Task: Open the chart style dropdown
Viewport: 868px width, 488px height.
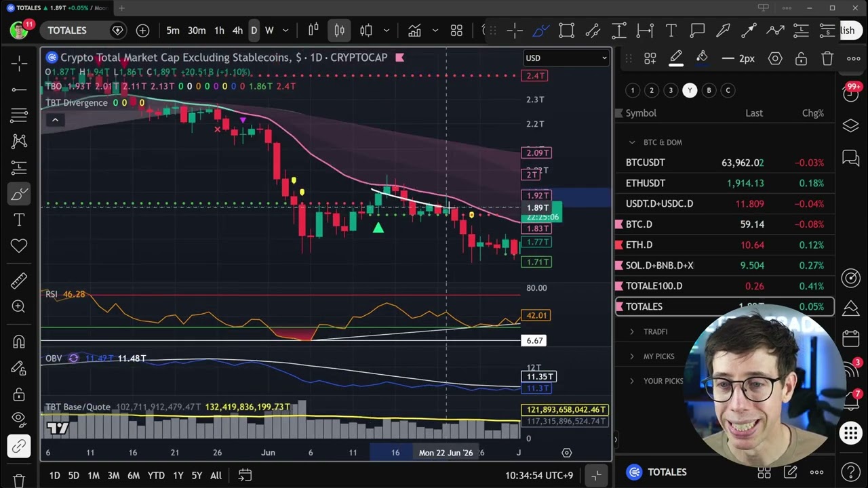Action: (387, 30)
